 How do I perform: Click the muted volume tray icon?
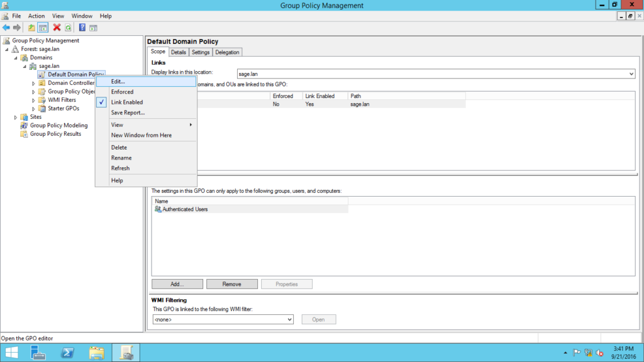(x=599, y=353)
